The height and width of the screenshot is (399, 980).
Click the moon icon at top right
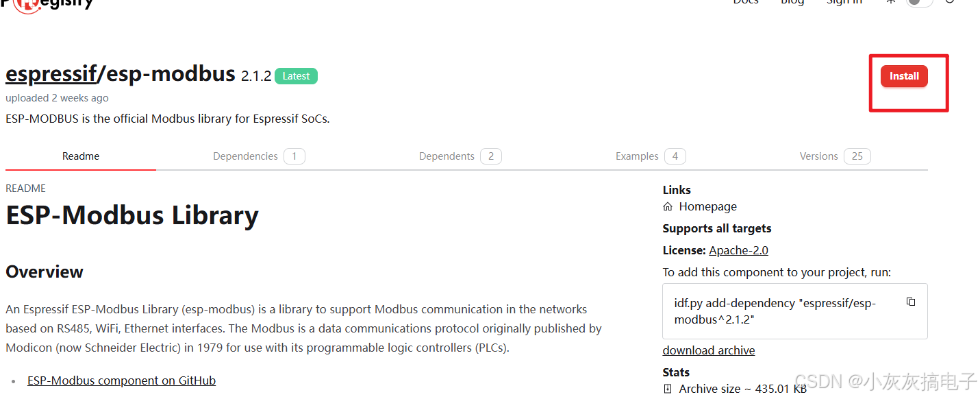949,1
